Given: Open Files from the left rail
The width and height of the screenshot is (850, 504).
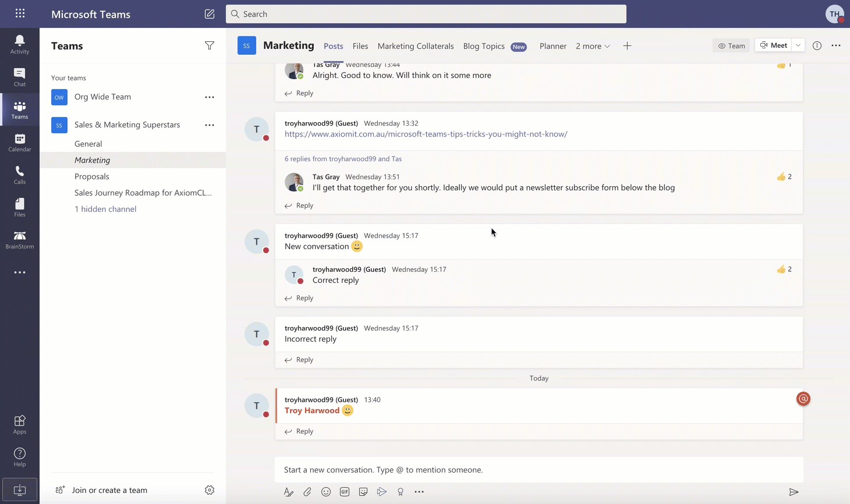Looking at the screenshot, I should 20,207.
